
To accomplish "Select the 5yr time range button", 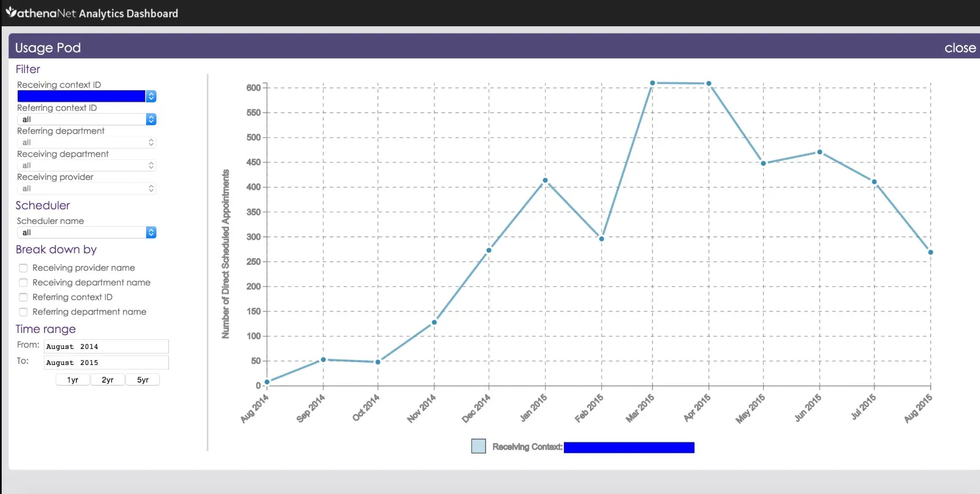I will pyautogui.click(x=143, y=380).
